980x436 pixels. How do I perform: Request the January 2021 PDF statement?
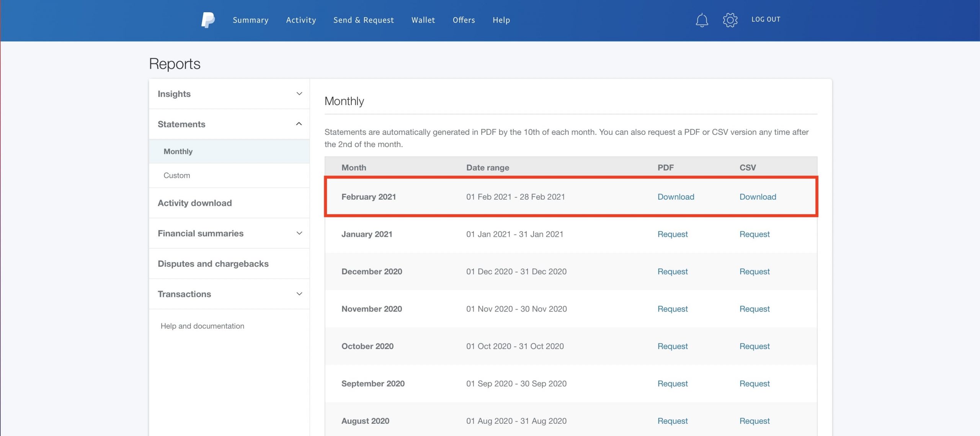click(673, 234)
